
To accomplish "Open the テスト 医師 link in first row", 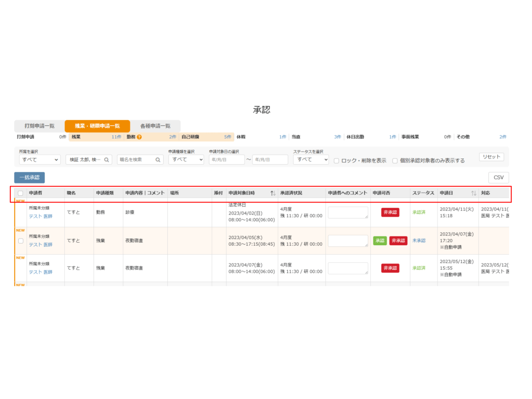I will (41, 217).
